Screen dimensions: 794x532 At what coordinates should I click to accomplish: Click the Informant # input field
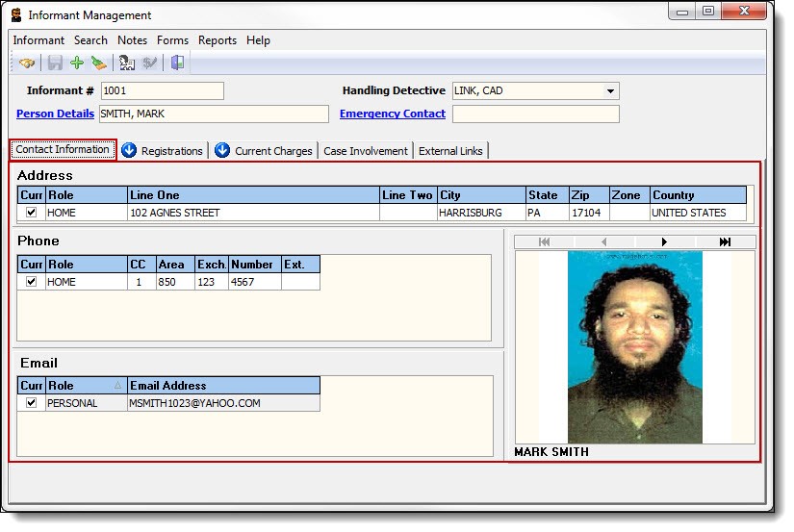click(161, 91)
